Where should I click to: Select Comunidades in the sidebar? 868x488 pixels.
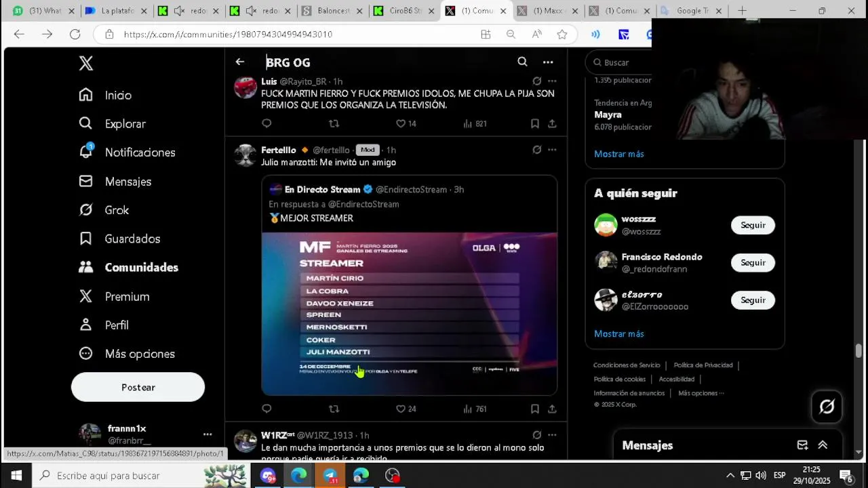tap(128, 267)
